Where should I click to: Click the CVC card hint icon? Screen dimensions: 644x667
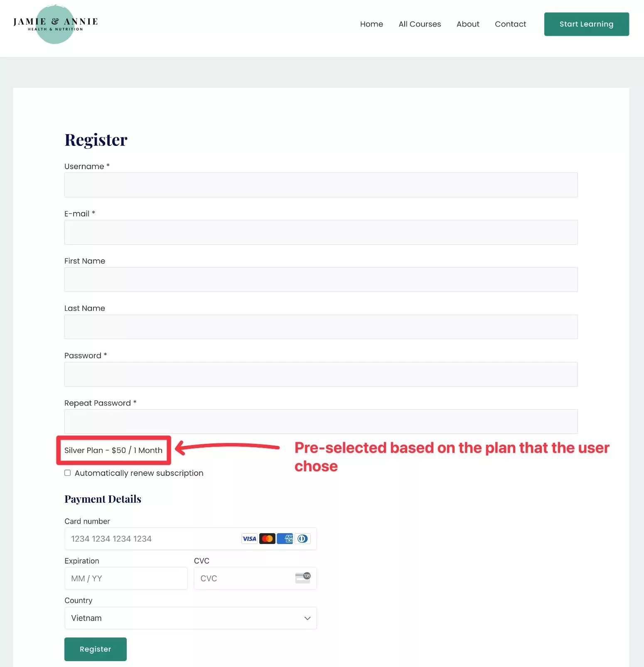pyautogui.click(x=303, y=578)
